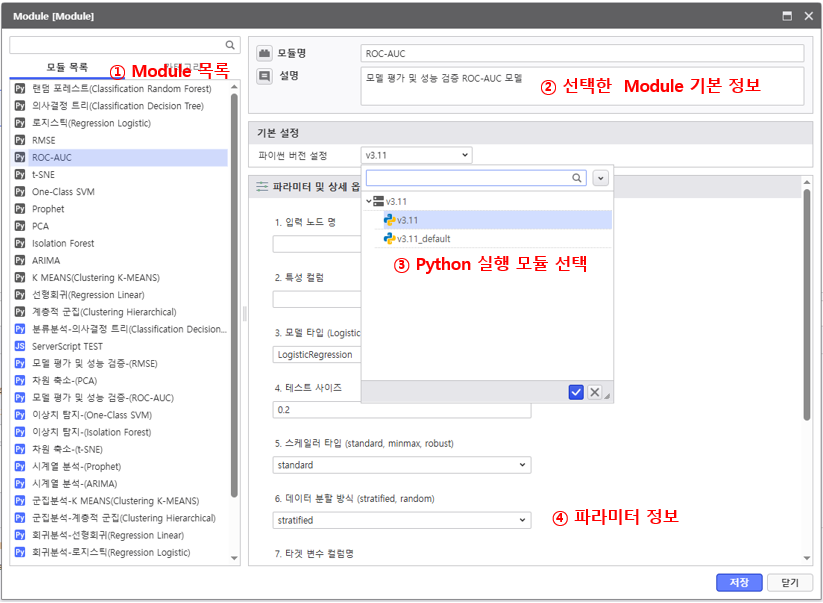Collapse the v3.11 tree group
823x603 pixels.
pos(368,201)
